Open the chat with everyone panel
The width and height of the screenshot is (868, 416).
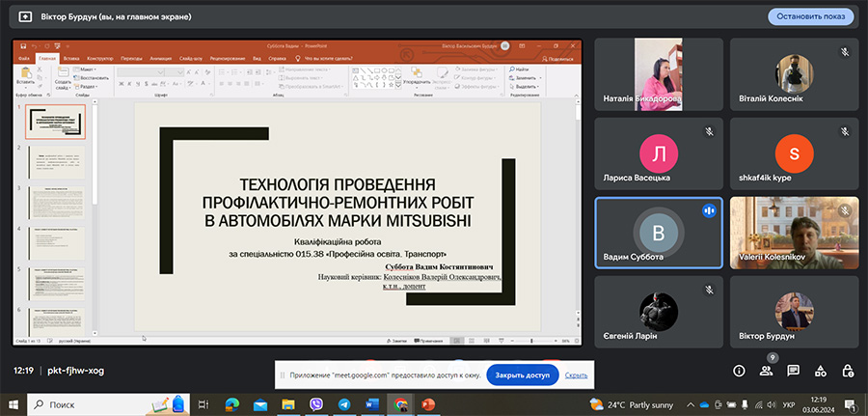pos(793,371)
